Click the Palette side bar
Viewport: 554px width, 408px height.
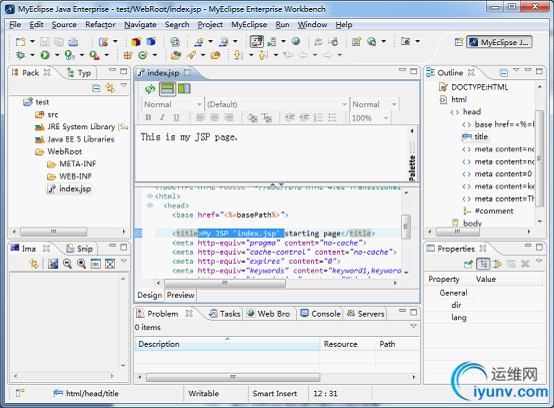point(412,155)
